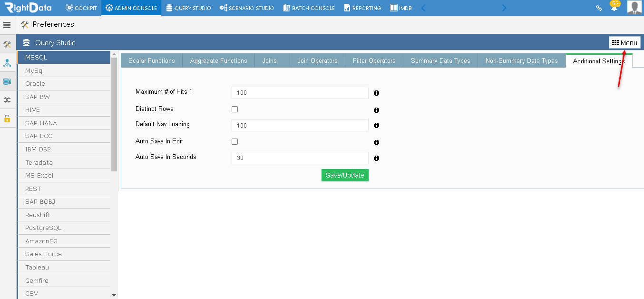This screenshot has width=644, height=299.
Task: Switch to Join Operators tab
Action: [317, 60]
